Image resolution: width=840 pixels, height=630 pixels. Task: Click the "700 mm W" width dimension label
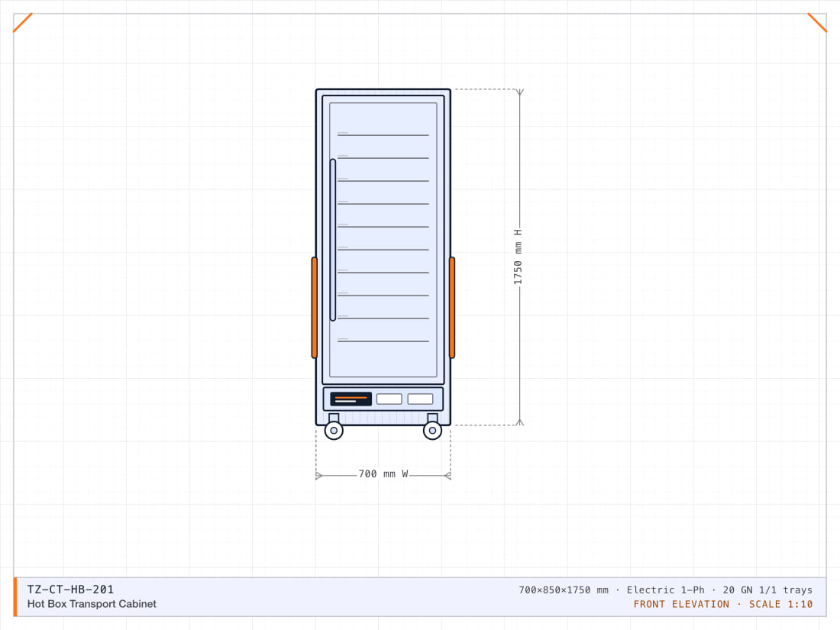pyautogui.click(x=383, y=474)
